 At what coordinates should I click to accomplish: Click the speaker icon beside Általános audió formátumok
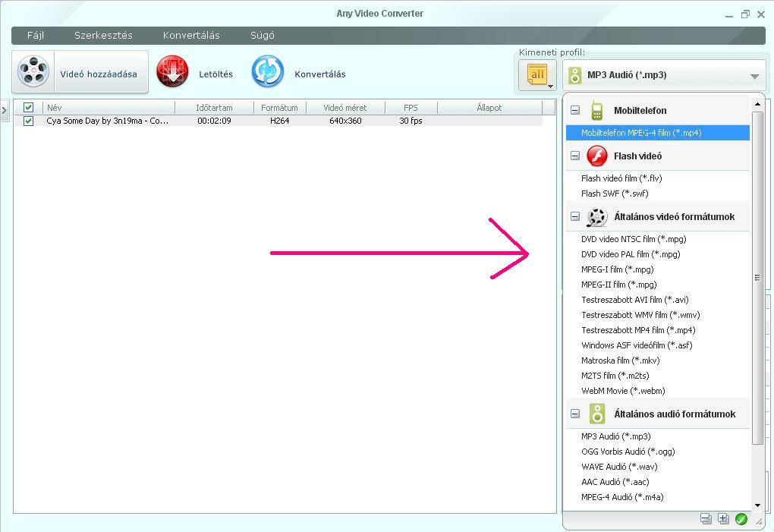coord(597,414)
